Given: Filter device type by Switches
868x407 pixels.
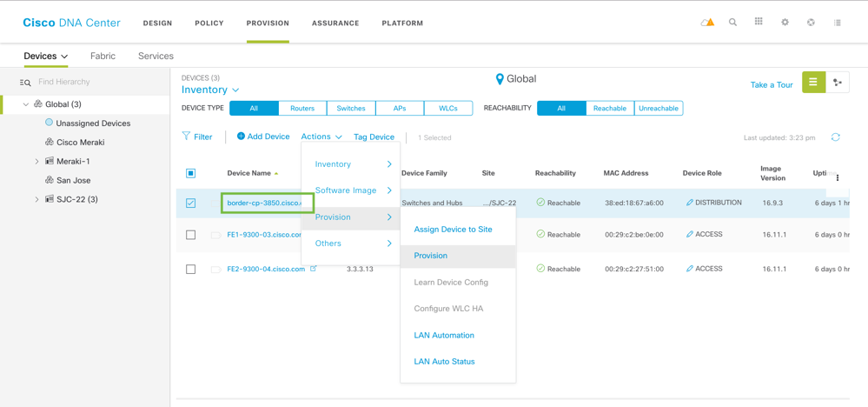Looking at the screenshot, I should click(351, 108).
